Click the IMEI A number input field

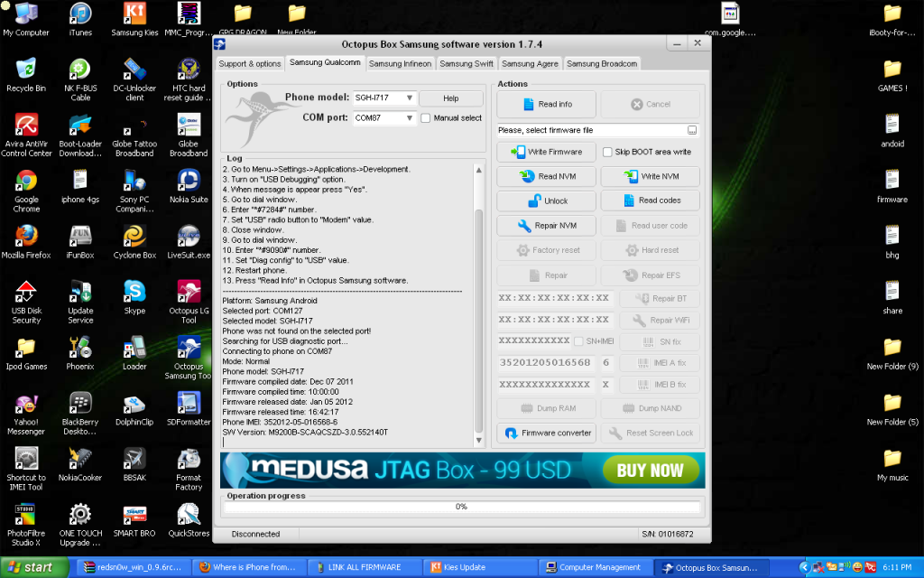pos(547,363)
